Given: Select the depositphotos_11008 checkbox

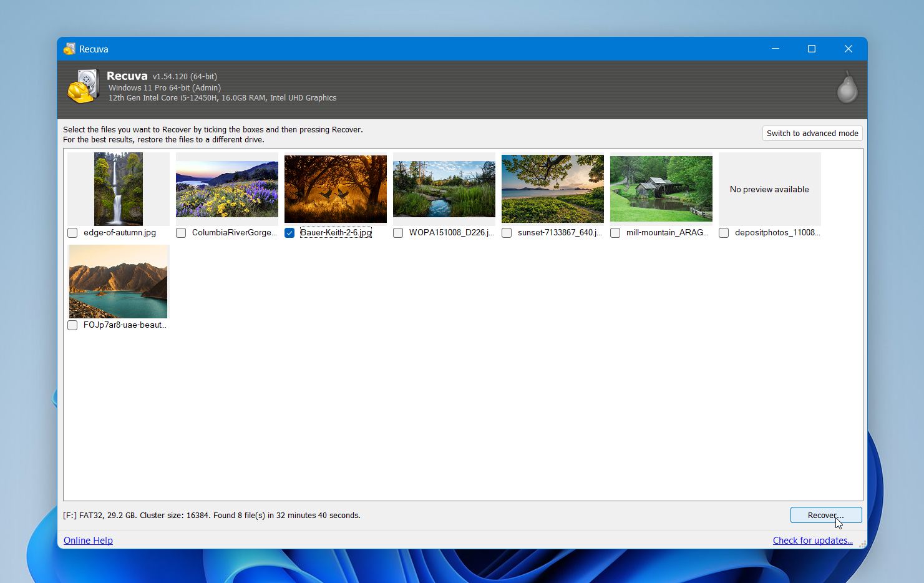Looking at the screenshot, I should tap(724, 233).
